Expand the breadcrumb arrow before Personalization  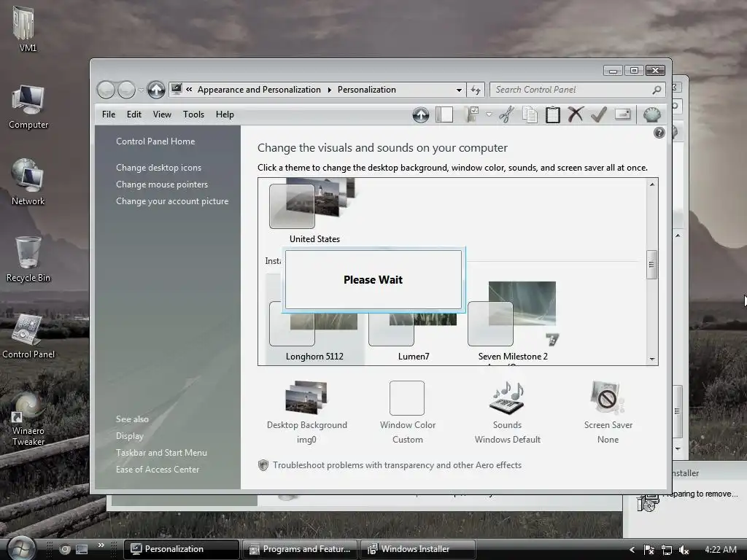(329, 90)
